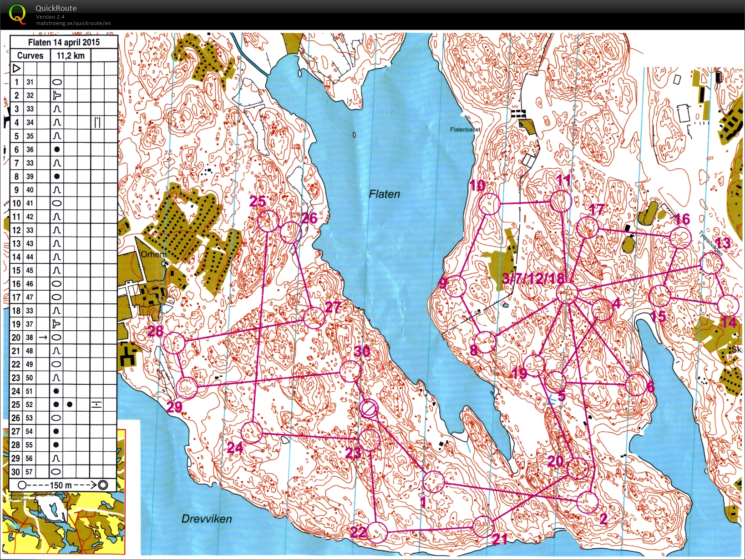Click control circle 10 on the map

490,204
